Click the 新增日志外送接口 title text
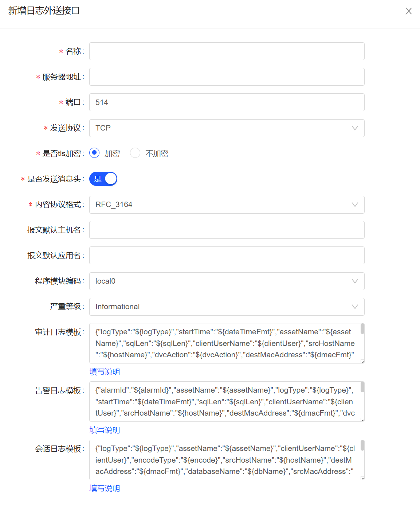The height and width of the screenshot is (529, 420). point(44,11)
